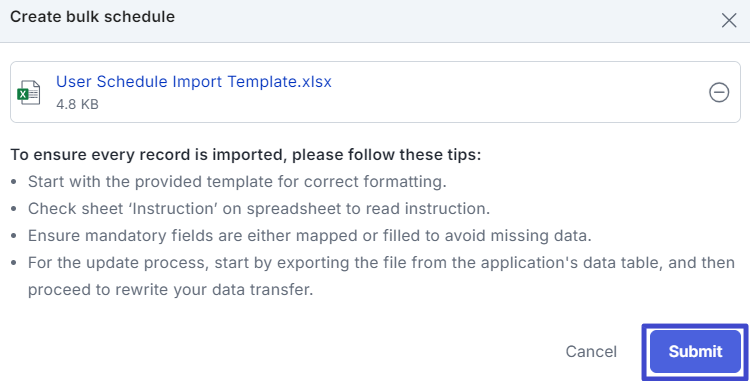Click the 'proceed to rewrite your data transfer' line
Image resolution: width=750 pixels, height=381 pixels.
tap(170, 289)
